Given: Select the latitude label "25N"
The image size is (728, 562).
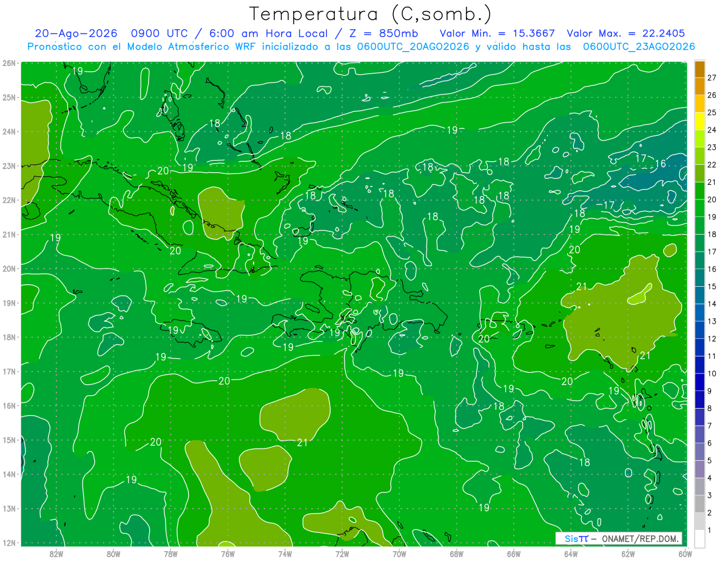Looking at the screenshot, I should [9, 97].
